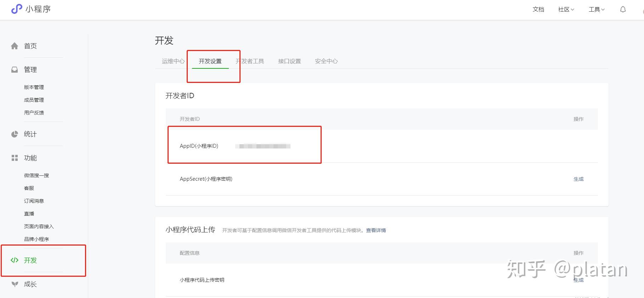The height and width of the screenshot is (298, 644).
Task: Expand the 工具 dropdown in header
Action: coord(597,10)
